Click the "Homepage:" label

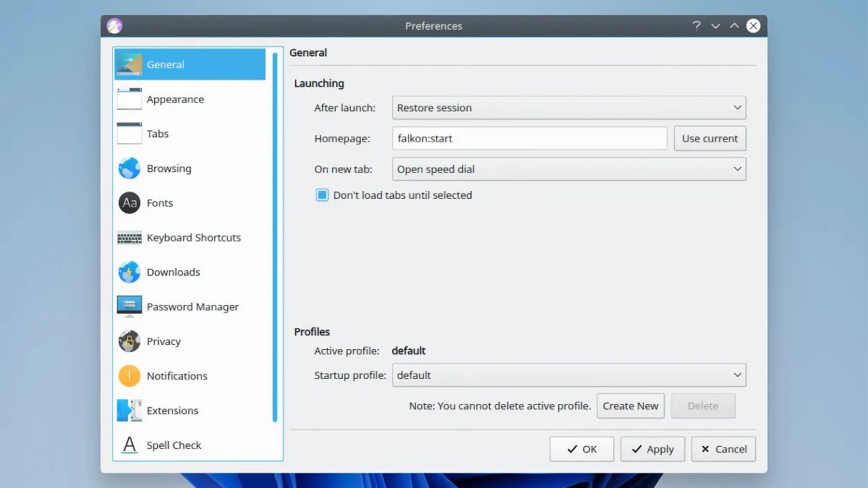[x=342, y=138]
